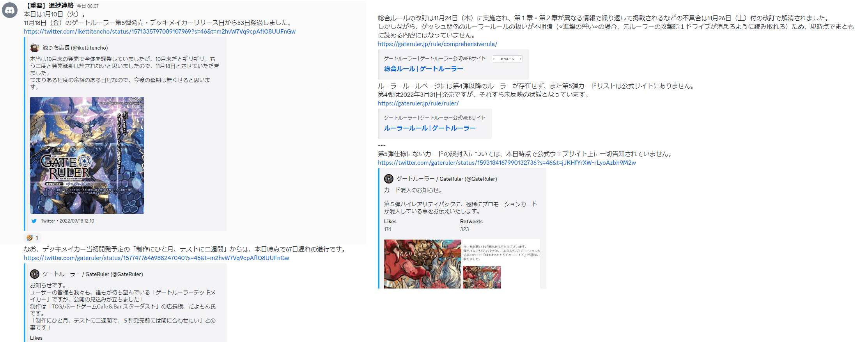Open the twitter.com/ikettitencho status link

[x=159, y=32]
